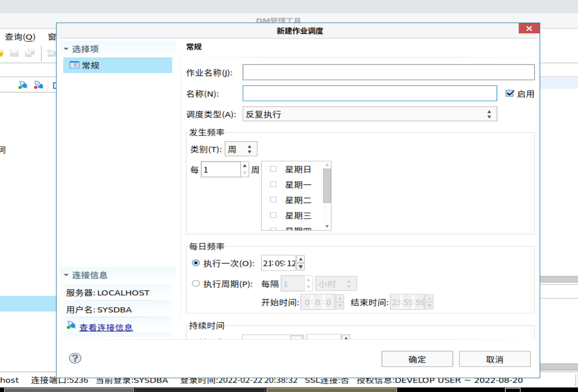Click the 每日频率 group label
The image size is (578, 392).
click(207, 247)
